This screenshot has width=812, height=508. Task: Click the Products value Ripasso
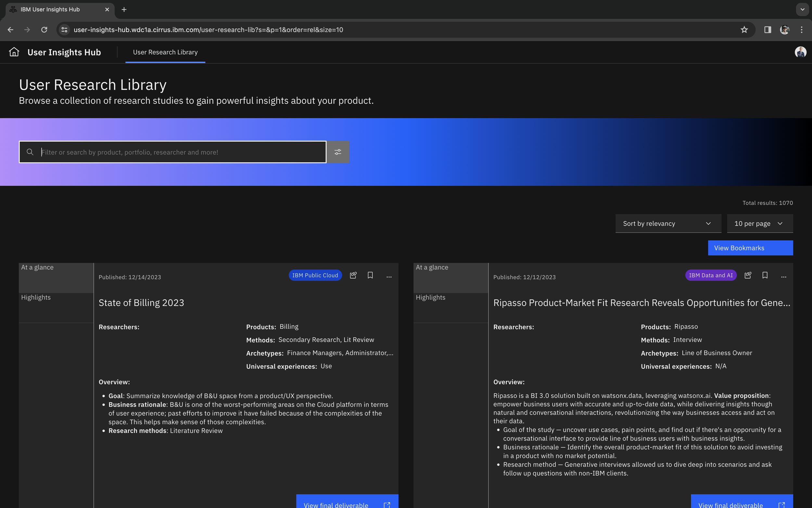pos(686,327)
